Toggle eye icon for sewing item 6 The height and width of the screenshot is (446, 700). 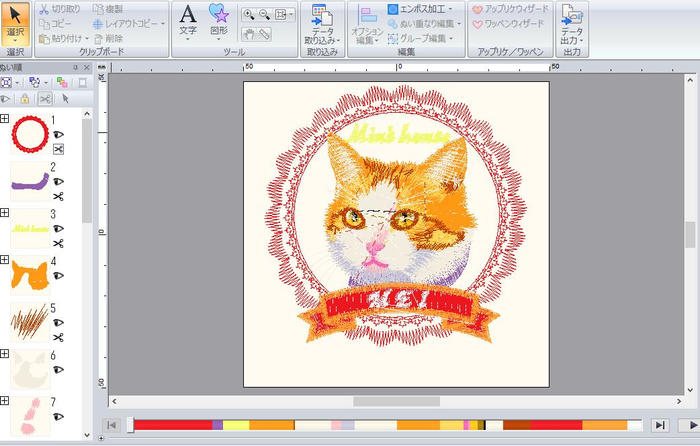tap(58, 370)
